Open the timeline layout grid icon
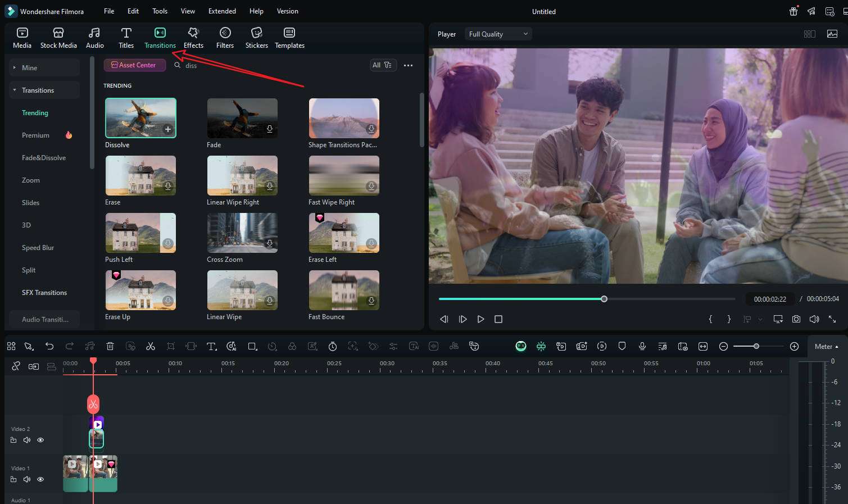 (x=11, y=346)
